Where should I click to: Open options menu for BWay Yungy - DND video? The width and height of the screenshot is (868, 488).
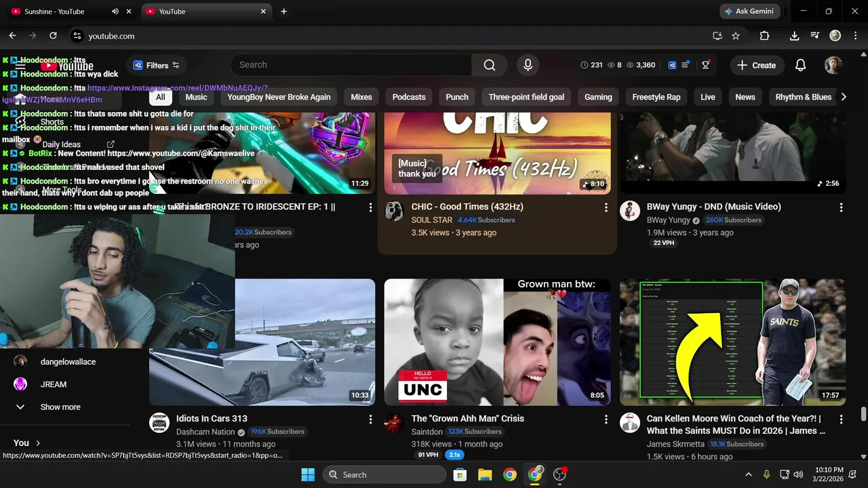(x=841, y=207)
